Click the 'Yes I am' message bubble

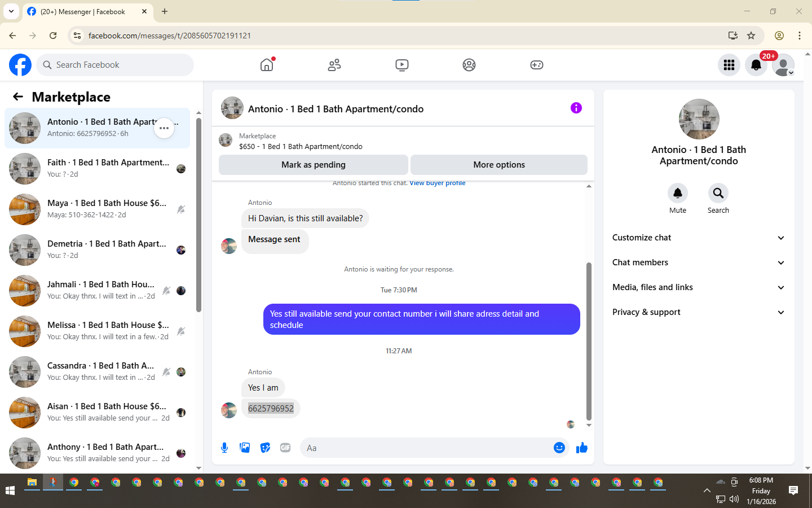(263, 388)
